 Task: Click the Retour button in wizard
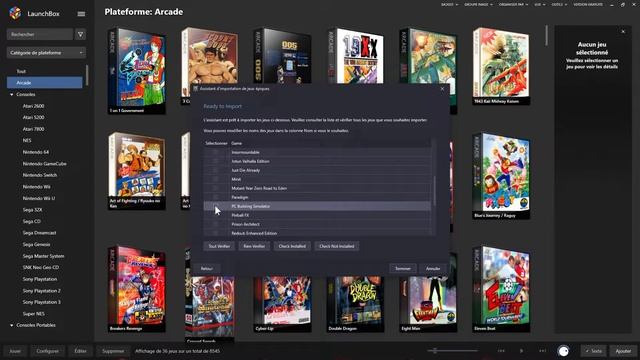pyautogui.click(x=207, y=269)
